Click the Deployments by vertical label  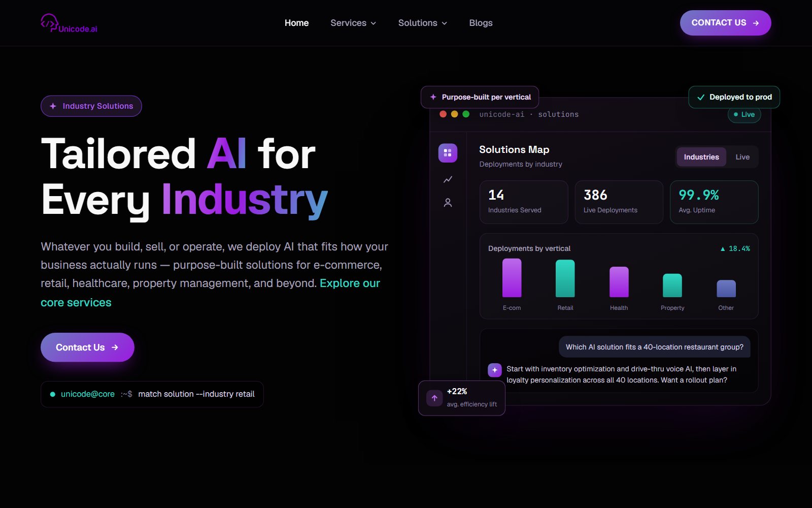529,248
